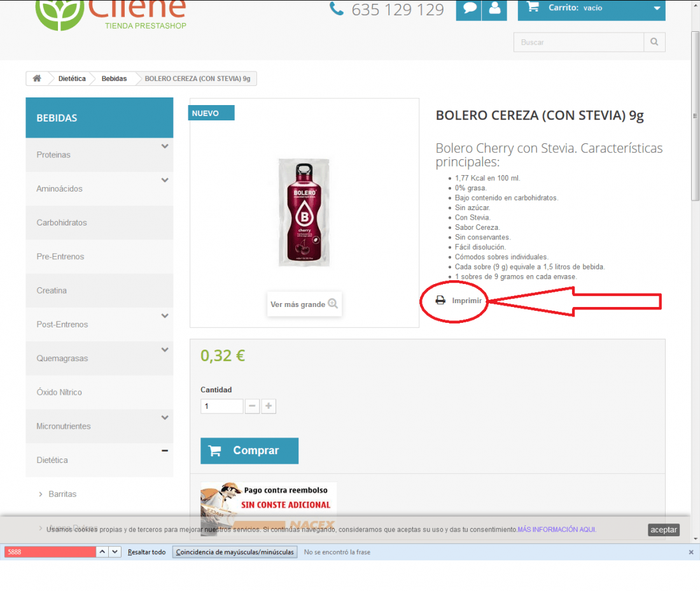This screenshot has width=700, height=591.
Task: Go to next match in find bar
Action: click(x=115, y=552)
